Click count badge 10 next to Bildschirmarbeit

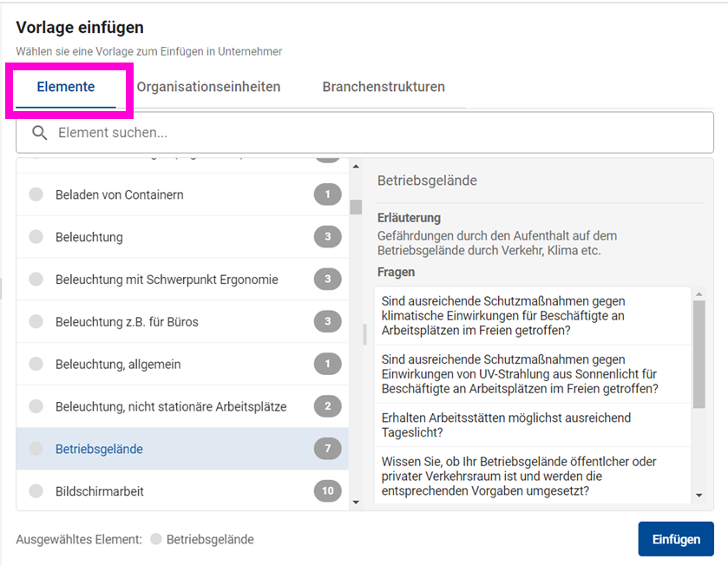pos(327,491)
